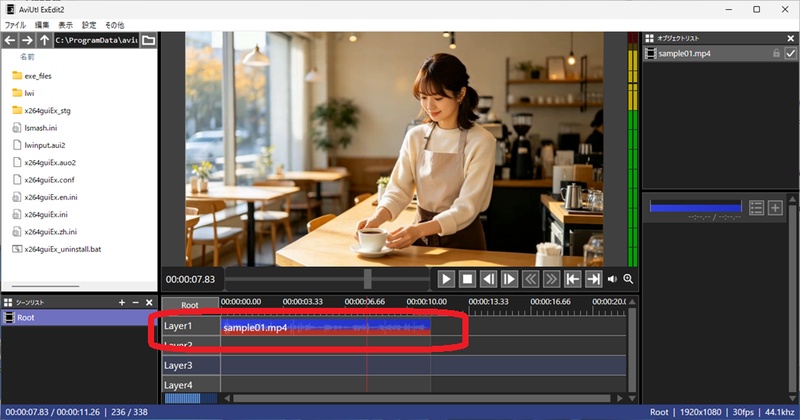Start playback with the Play button

(446, 279)
